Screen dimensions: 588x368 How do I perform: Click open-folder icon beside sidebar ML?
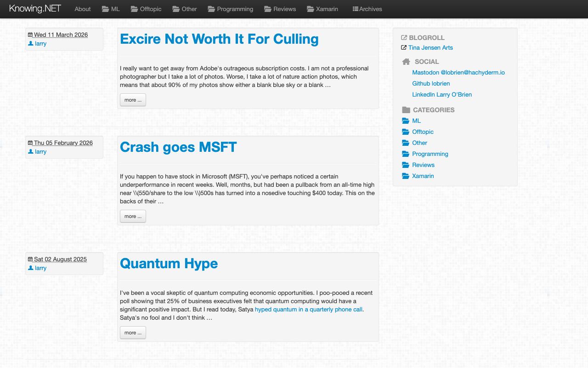pyautogui.click(x=406, y=121)
